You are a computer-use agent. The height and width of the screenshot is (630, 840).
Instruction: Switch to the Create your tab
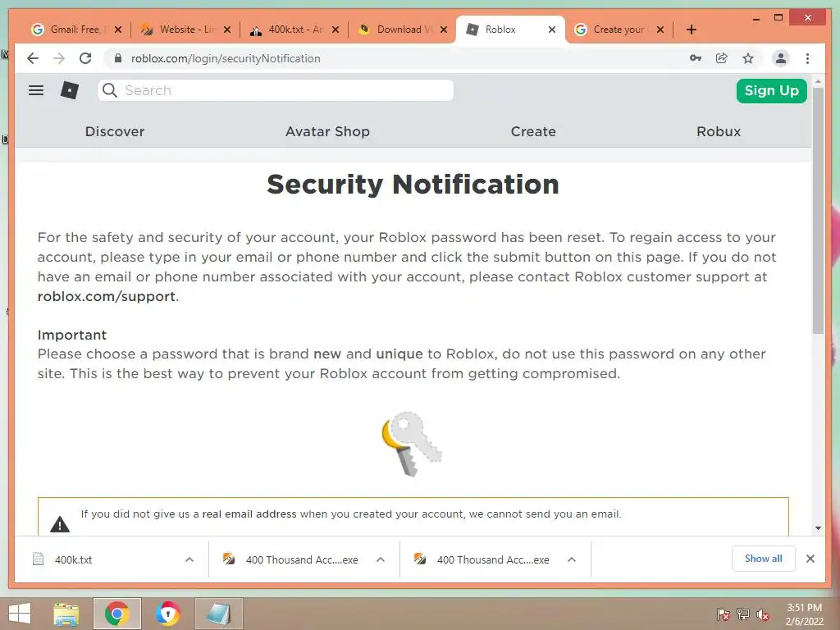tap(619, 30)
